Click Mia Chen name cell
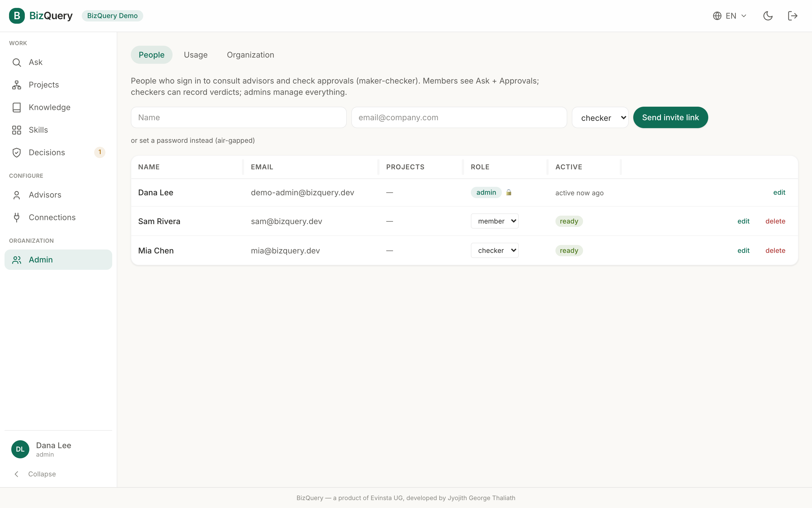This screenshot has width=812, height=508. click(x=156, y=251)
